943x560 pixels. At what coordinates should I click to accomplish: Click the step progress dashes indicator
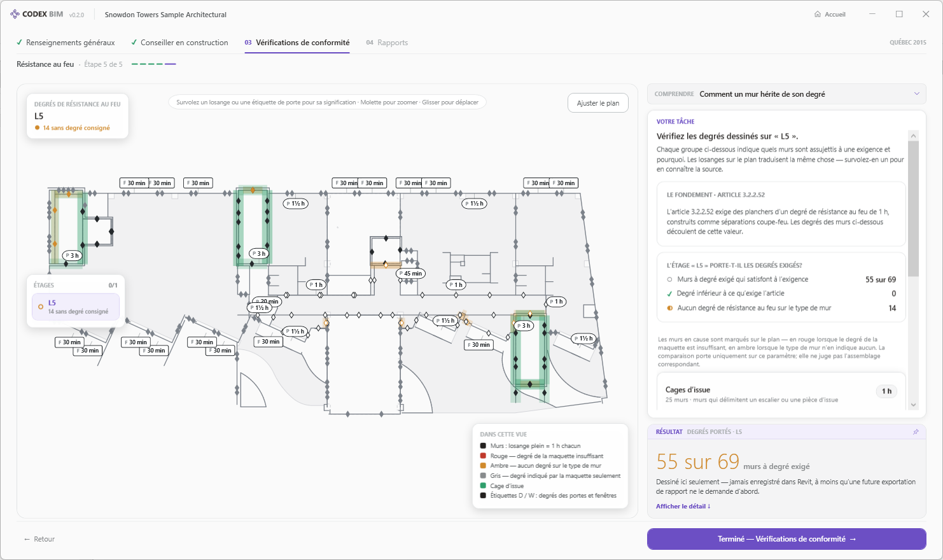coord(153,64)
